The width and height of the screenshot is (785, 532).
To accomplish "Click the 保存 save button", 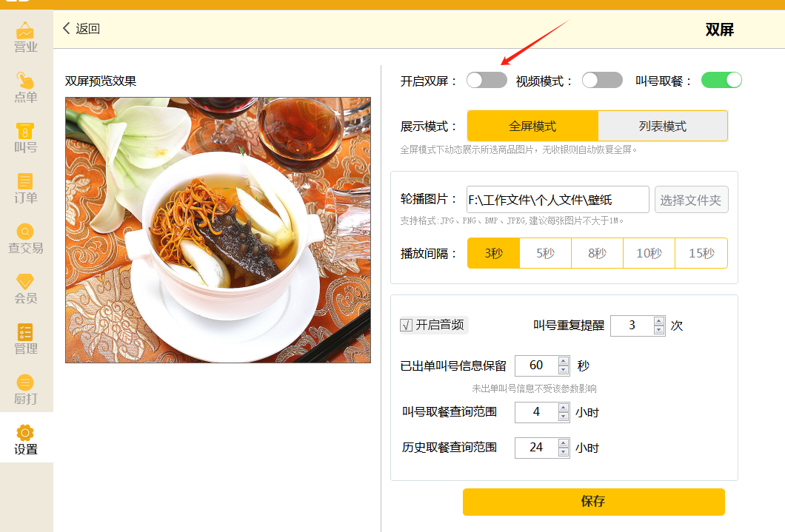I will 593,502.
